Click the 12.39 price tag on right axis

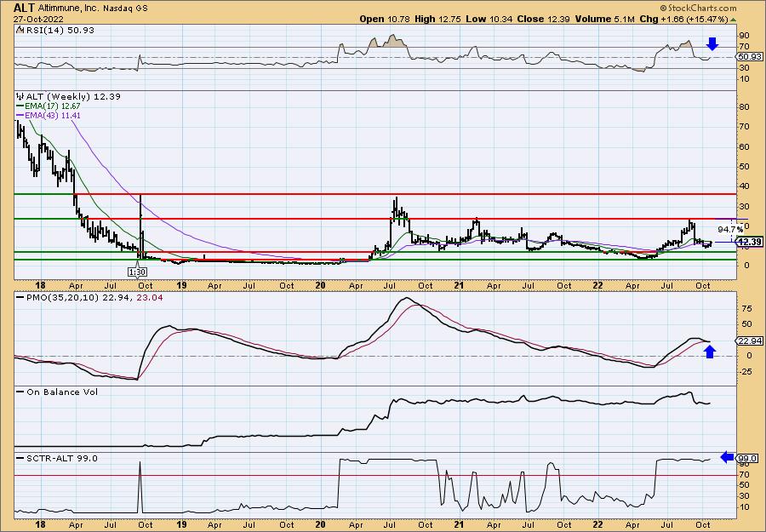[749, 242]
